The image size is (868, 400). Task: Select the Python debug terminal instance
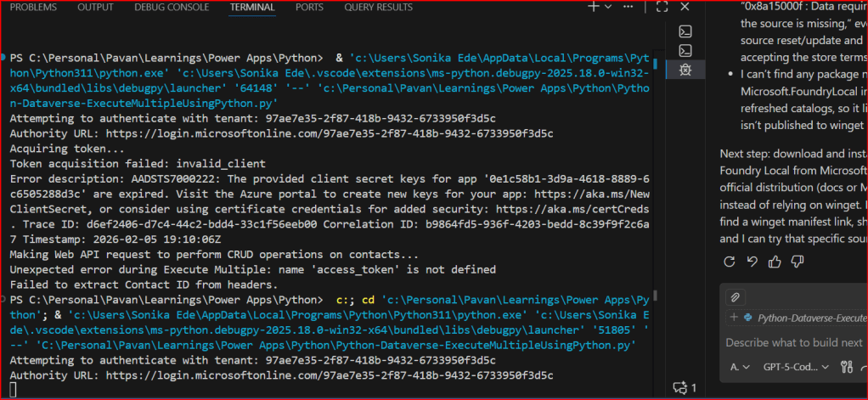pos(685,70)
